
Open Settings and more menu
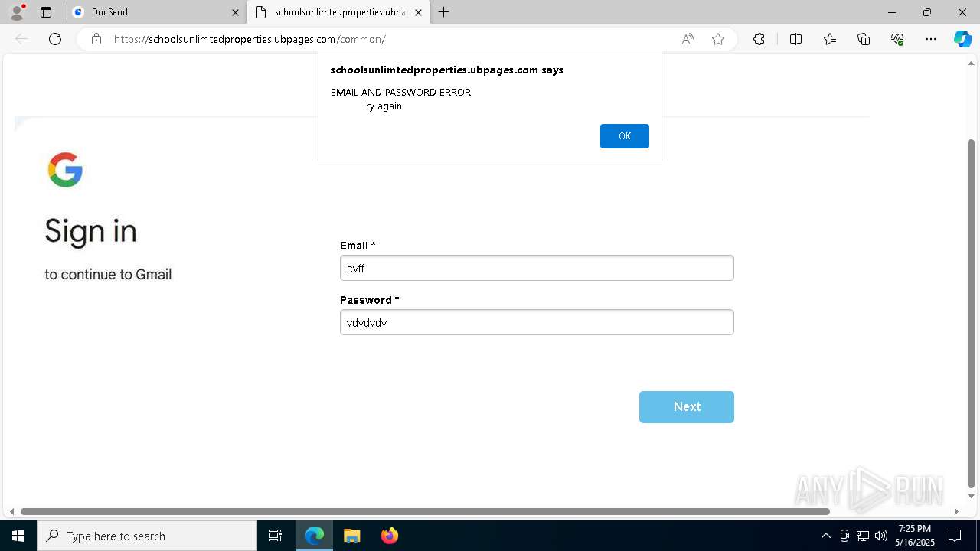tap(931, 39)
